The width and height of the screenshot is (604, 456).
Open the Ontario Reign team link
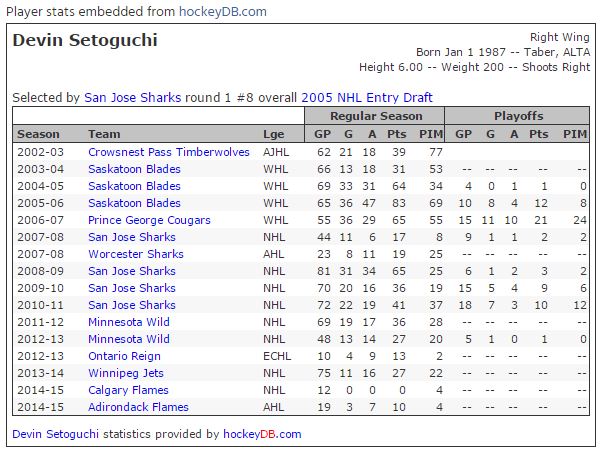point(124,356)
